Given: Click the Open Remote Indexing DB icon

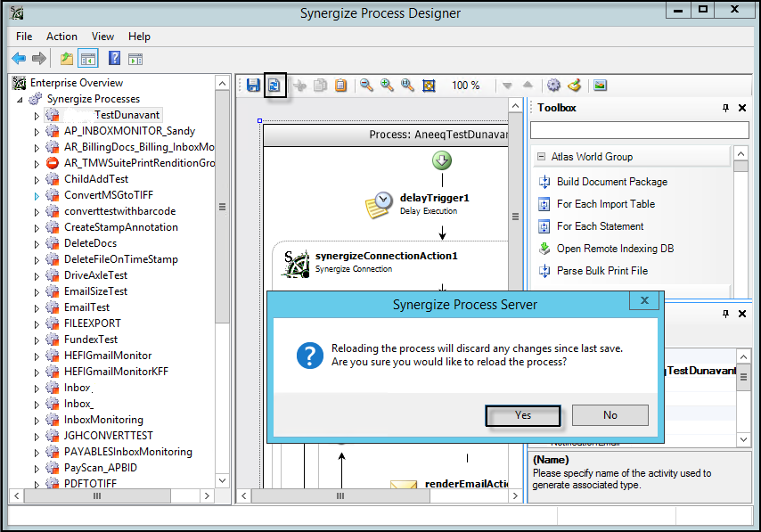Looking at the screenshot, I should pos(544,249).
